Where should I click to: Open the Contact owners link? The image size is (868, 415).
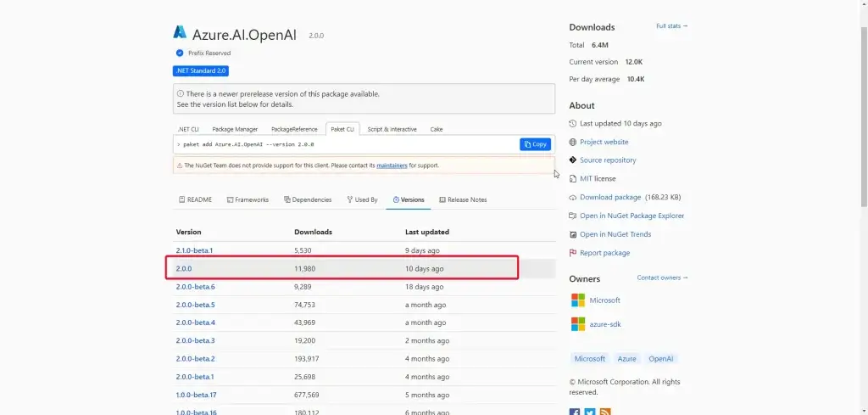point(662,278)
